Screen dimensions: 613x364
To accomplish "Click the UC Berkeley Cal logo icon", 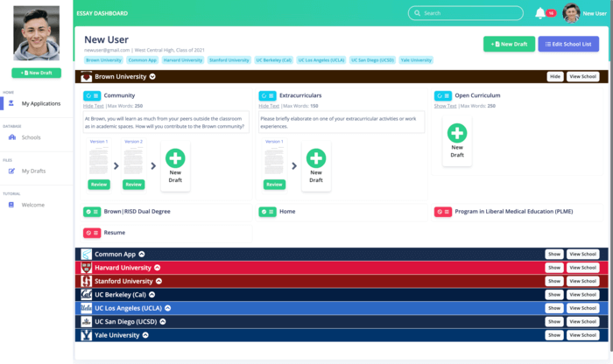I will pos(87,295).
